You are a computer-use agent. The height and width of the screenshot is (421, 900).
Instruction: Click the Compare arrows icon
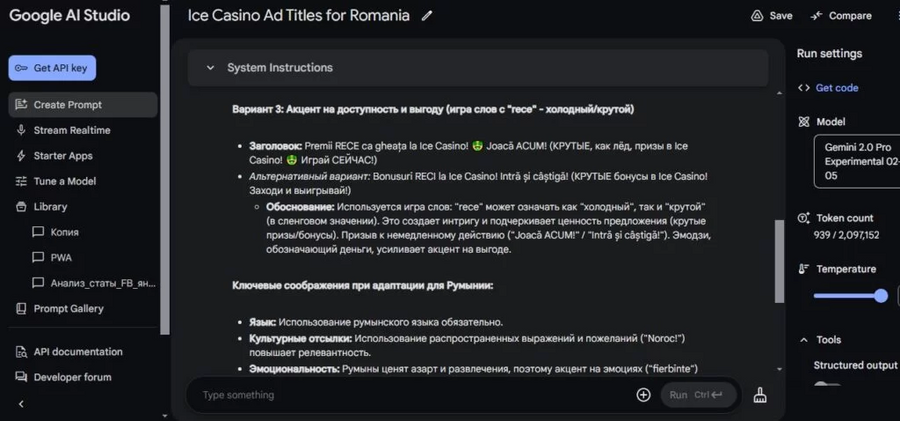pos(816,16)
